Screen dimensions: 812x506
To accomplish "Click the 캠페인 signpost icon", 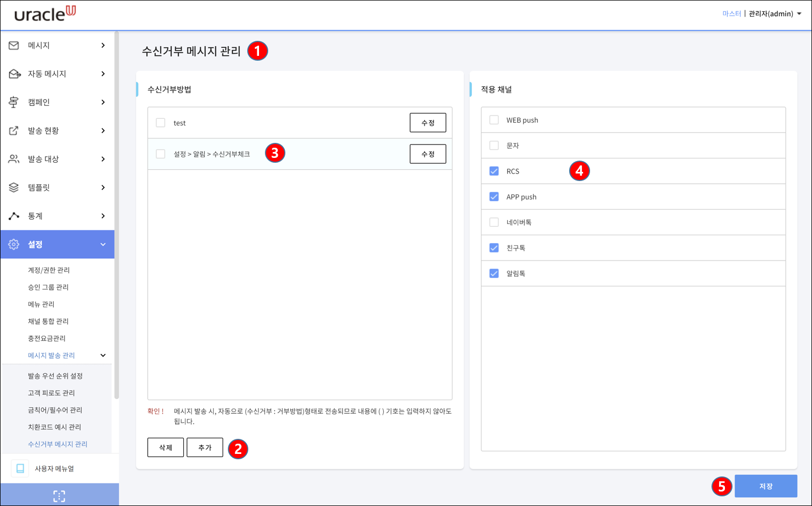I will 14,102.
